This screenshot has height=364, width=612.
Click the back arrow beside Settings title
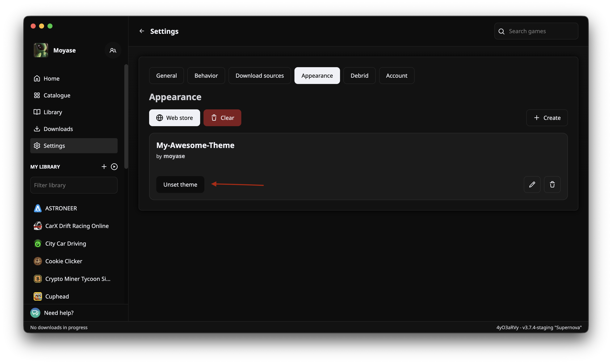tap(142, 31)
